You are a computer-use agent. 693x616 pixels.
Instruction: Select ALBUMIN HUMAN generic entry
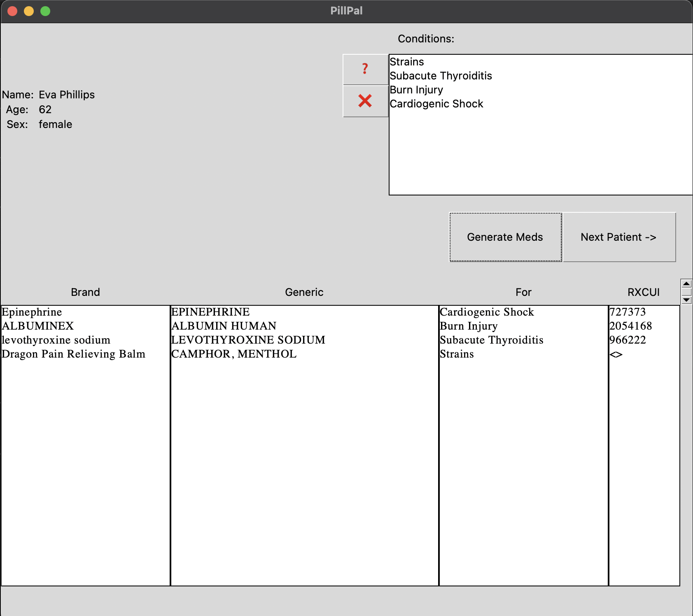pos(224,326)
